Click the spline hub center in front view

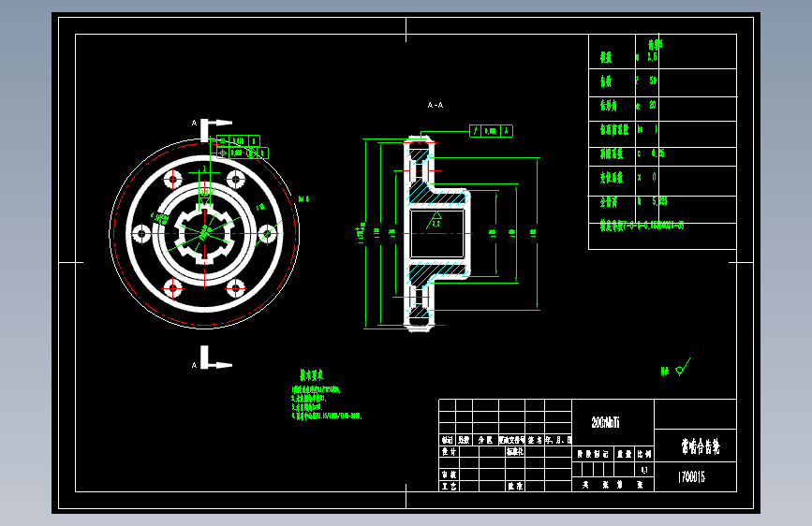pyautogui.click(x=204, y=233)
